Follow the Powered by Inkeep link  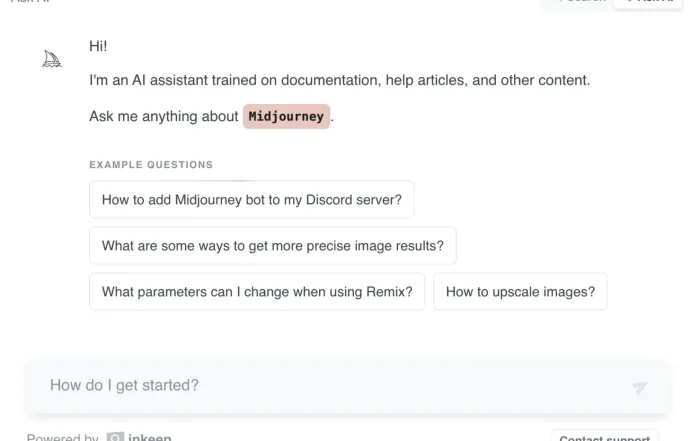coord(99,437)
